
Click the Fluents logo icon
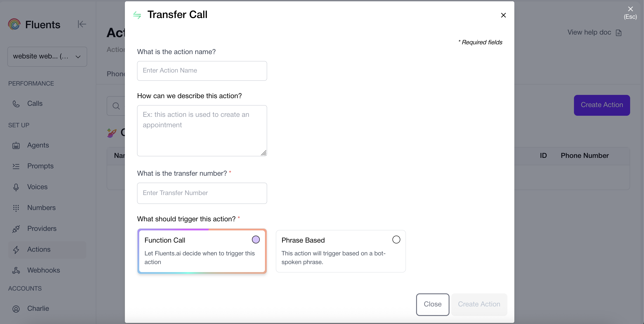[x=14, y=24]
